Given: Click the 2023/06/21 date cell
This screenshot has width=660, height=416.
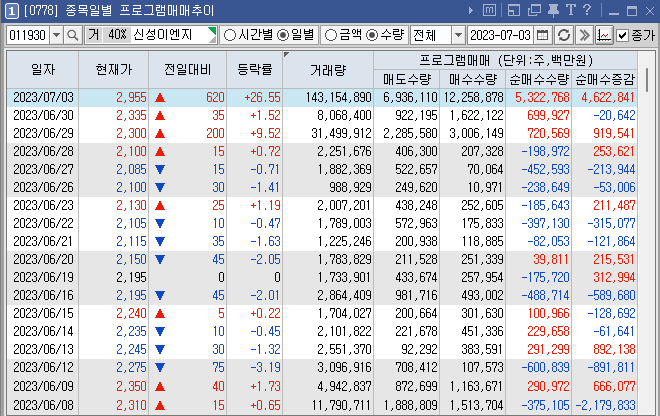Looking at the screenshot, I should [43, 242].
